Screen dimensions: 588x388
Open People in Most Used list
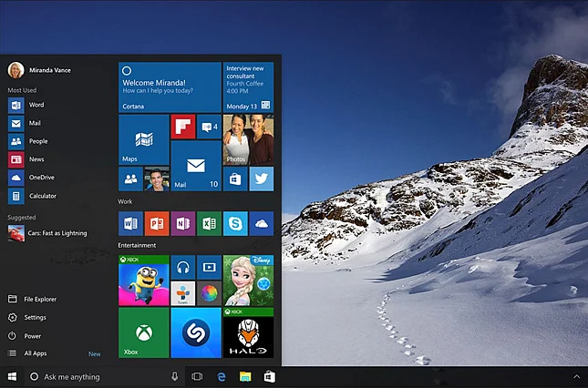pyautogui.click(x=28, y=141)
